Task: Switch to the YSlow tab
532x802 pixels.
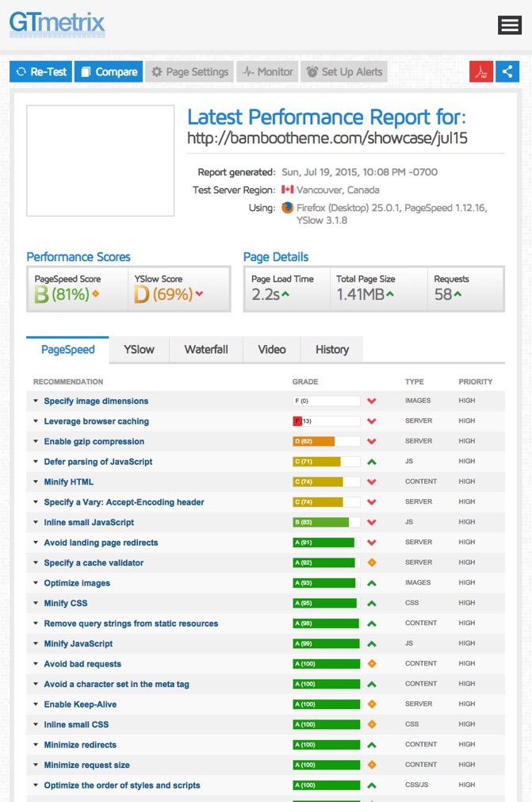Action: click(x=139, y=349)
